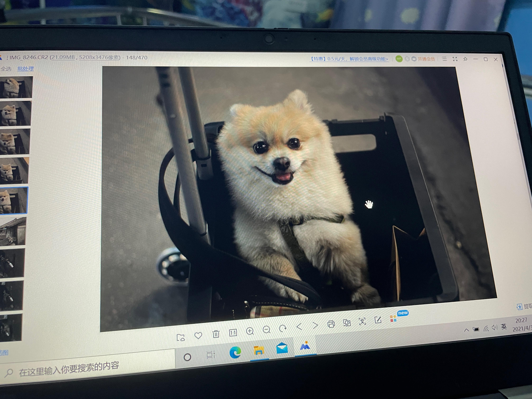The height and width of the screenshot is (399, 532).
Task: Show actual size with the 1:1 icon
Action: (233, 333)
